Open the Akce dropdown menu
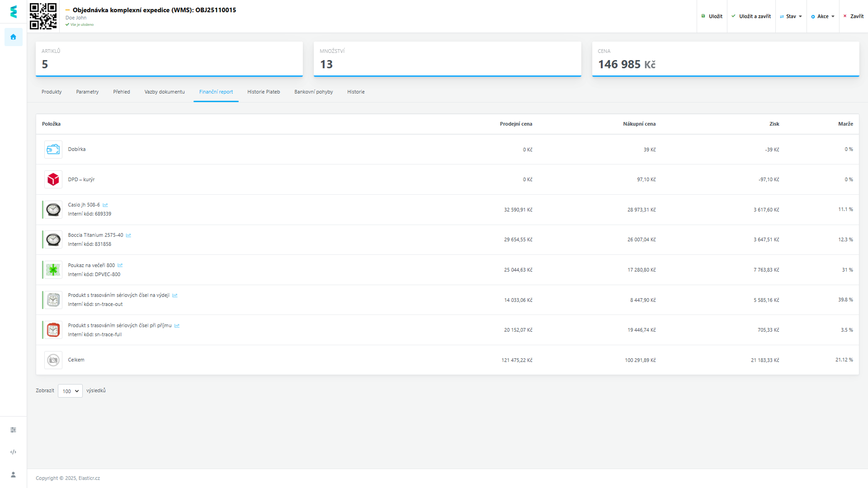 coord(823,16)
